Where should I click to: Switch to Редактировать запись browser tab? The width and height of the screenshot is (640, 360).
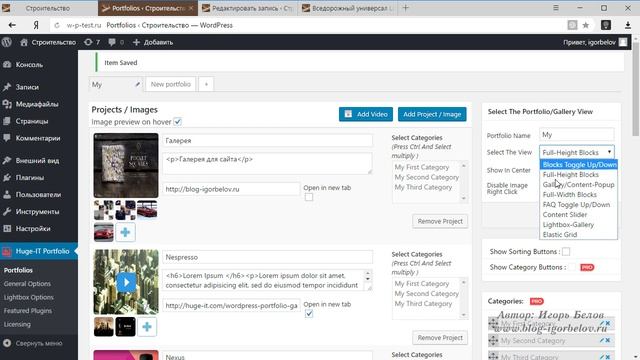click(249, 8)
